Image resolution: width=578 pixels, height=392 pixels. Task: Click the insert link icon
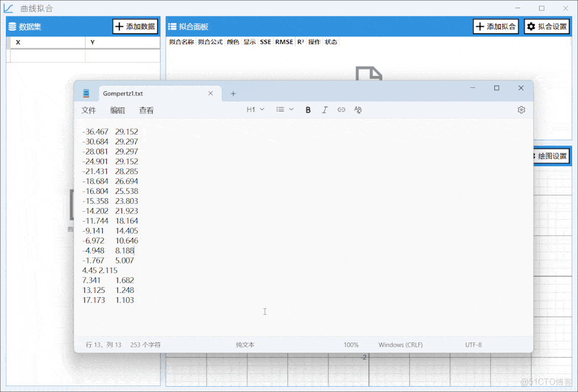click(341, 110)
